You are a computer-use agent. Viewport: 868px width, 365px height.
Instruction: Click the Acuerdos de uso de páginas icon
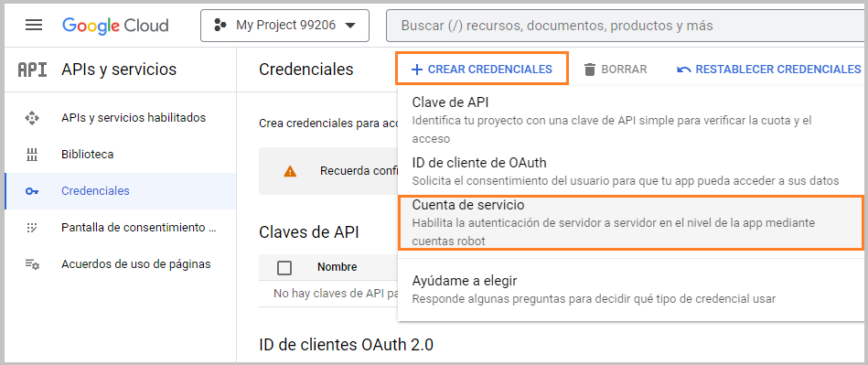click(32, 264)
